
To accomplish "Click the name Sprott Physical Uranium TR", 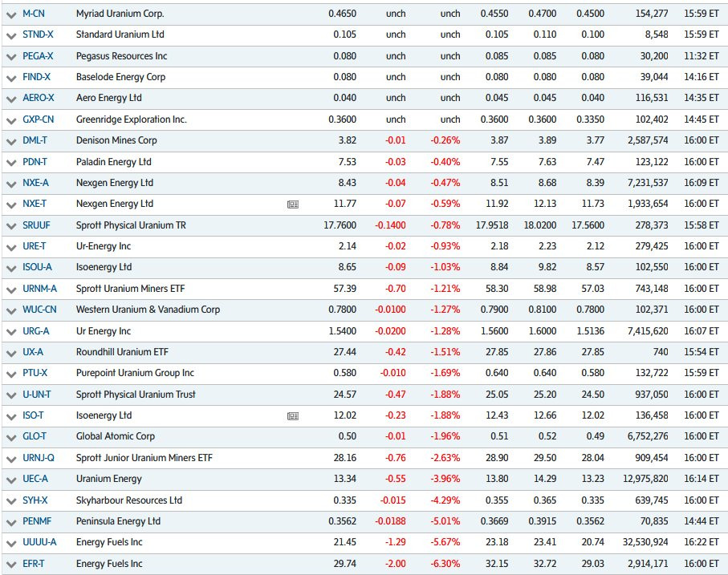I will click(x=131, y=225).
